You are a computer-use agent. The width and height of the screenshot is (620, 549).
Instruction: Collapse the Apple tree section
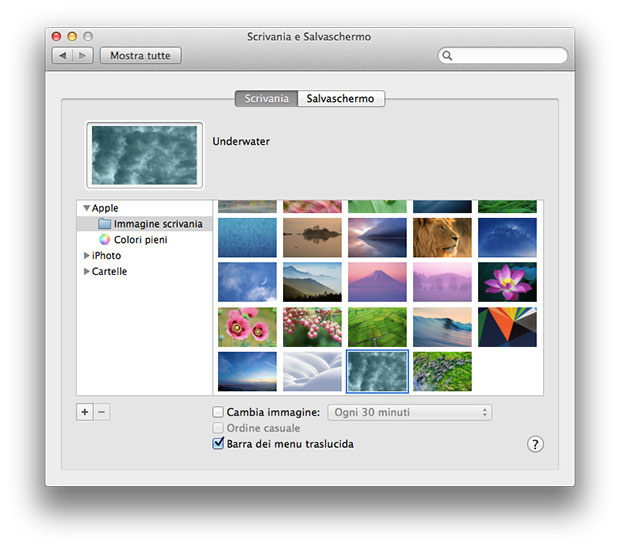[87, 208]
